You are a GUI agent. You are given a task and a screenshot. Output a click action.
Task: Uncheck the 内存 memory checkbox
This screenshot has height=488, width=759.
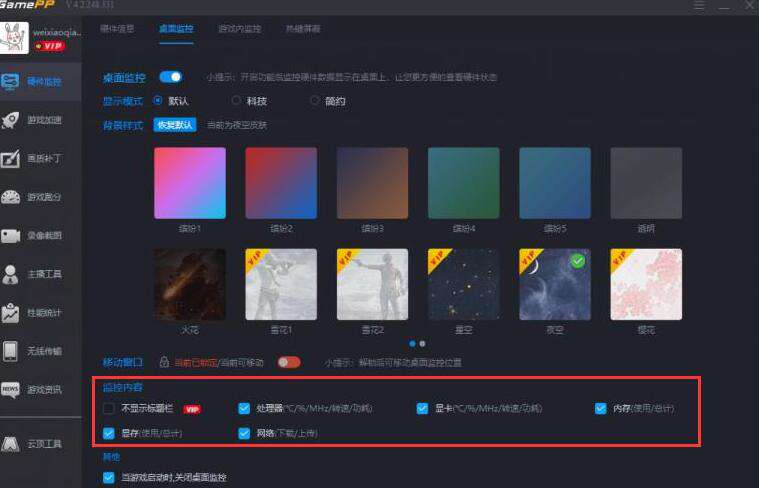601,409
